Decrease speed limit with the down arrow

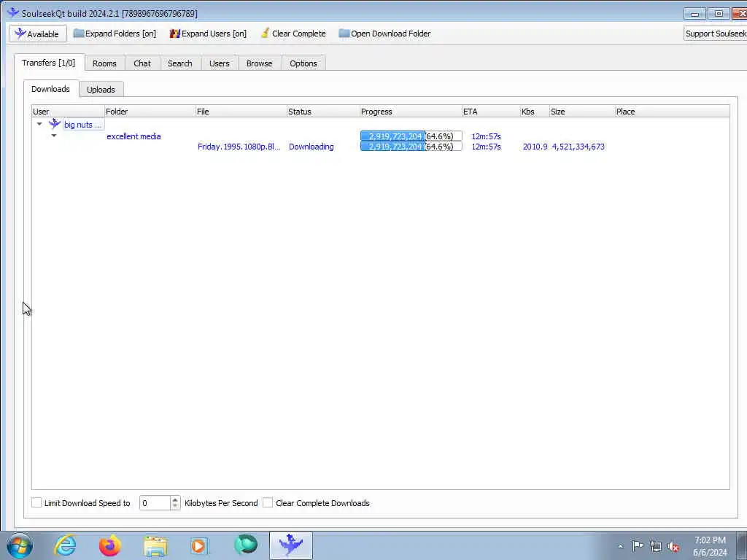(175, 506)
